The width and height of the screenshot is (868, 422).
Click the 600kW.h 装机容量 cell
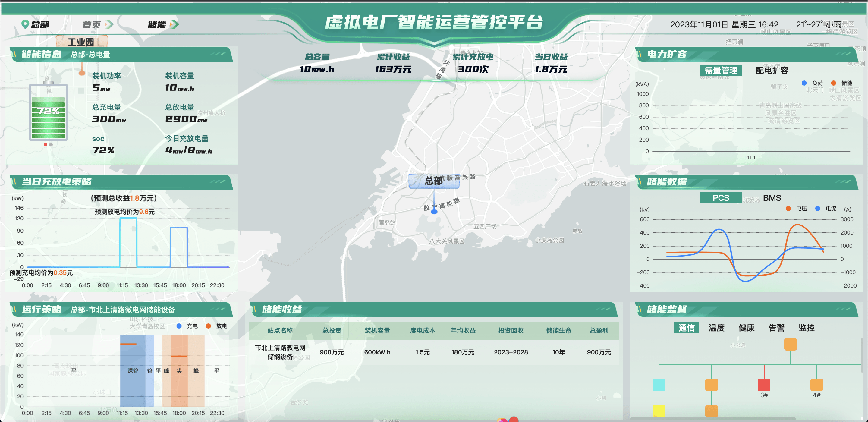coord(377,352)
